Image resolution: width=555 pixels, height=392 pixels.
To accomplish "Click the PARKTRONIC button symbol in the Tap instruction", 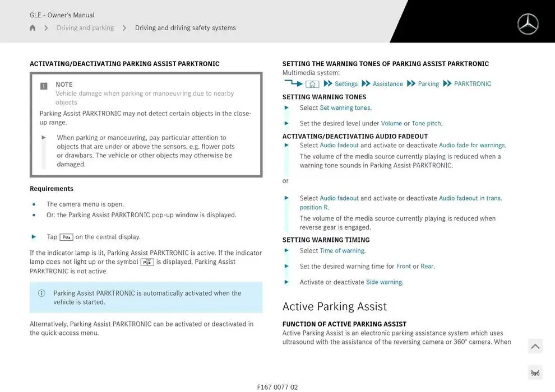I will tap(66, 236).
